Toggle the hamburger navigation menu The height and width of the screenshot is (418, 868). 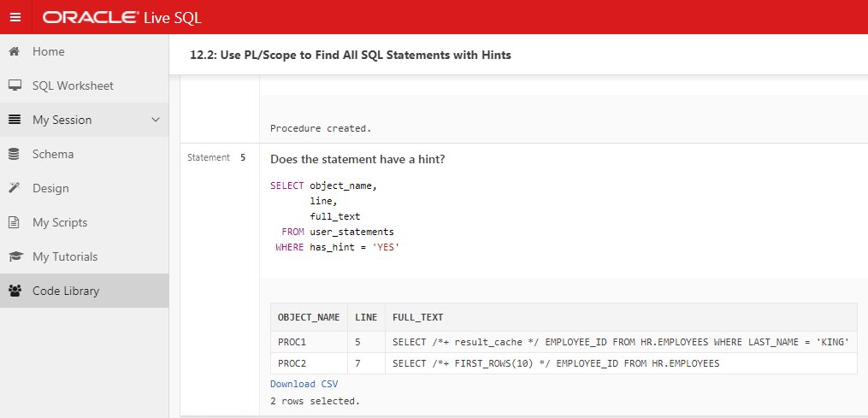tap(15, 17)
